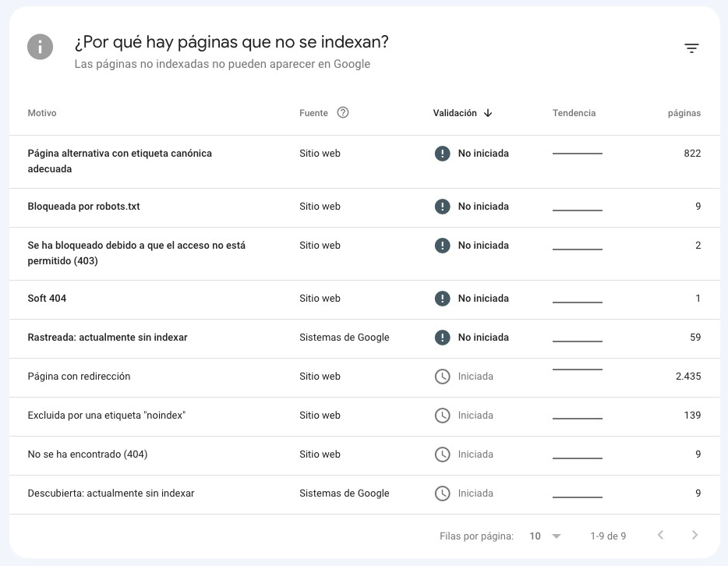Go to next page with right chevron

(x=694, y=535)
